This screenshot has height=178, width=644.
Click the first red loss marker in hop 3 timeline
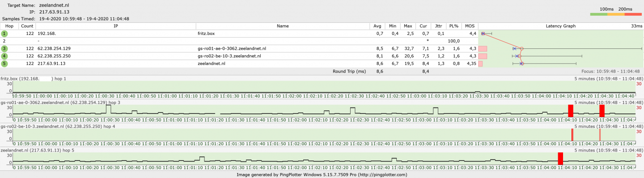[570, 111]
